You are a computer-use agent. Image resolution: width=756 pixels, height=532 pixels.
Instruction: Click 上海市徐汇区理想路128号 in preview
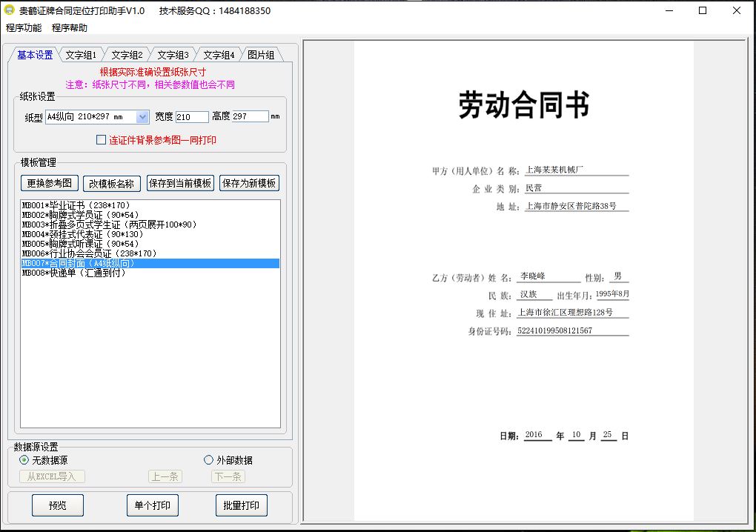click(565, 312)
